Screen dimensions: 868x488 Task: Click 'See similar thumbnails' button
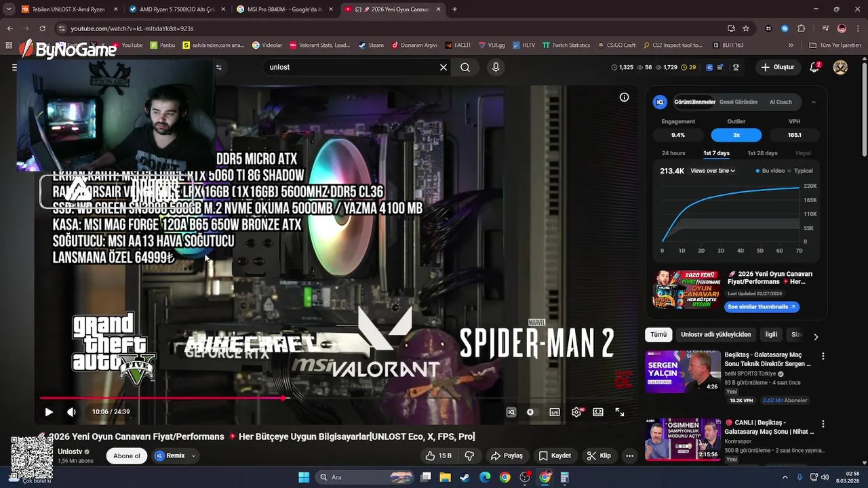pyautogui.click(x=762, y=307)
